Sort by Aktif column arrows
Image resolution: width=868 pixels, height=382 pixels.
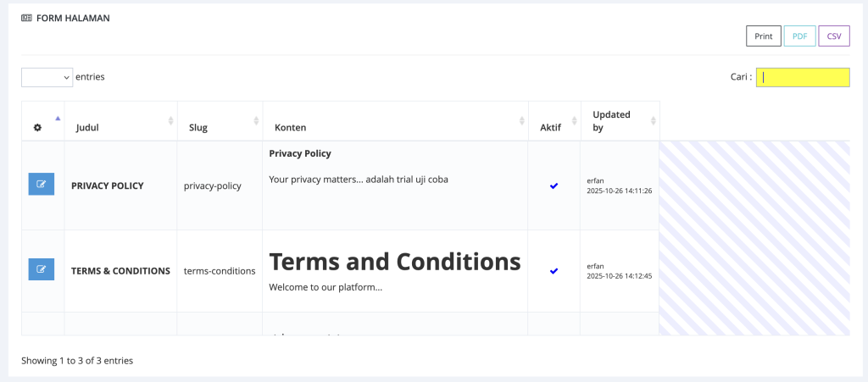[x=575, y=121]
